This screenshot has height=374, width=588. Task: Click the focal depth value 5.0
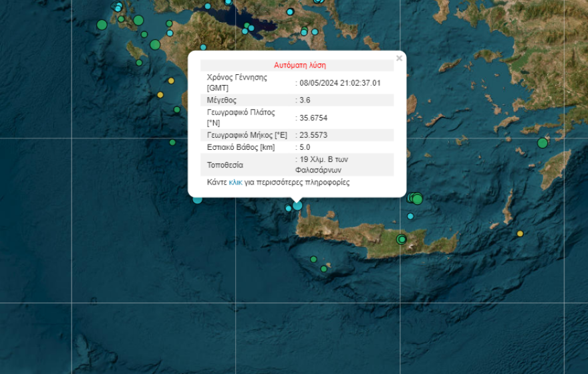305,147
